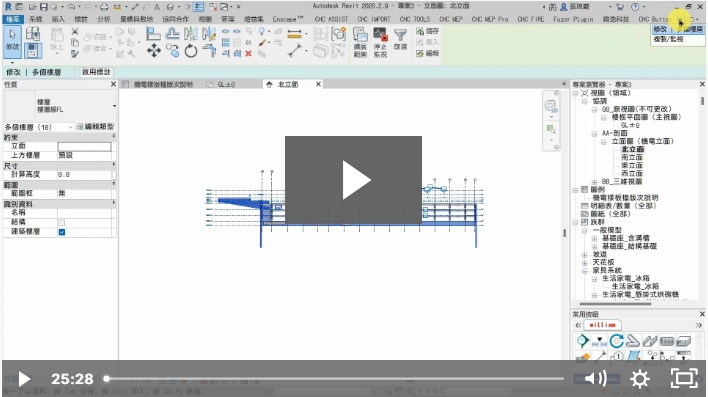Select east elevation in project browser
Image resolution: width=708 pixels, height=397 pixels.
point(632,165)
